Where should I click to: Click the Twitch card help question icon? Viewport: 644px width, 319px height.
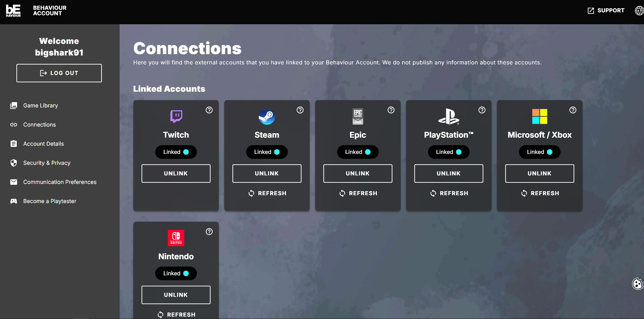click(x=209, y=110)
